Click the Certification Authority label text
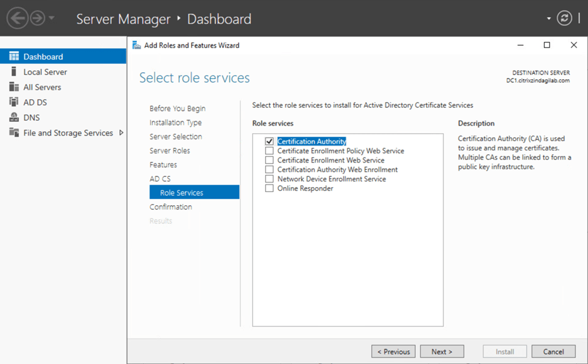This screenshot has height=364, width=588. tap(312, 141)
